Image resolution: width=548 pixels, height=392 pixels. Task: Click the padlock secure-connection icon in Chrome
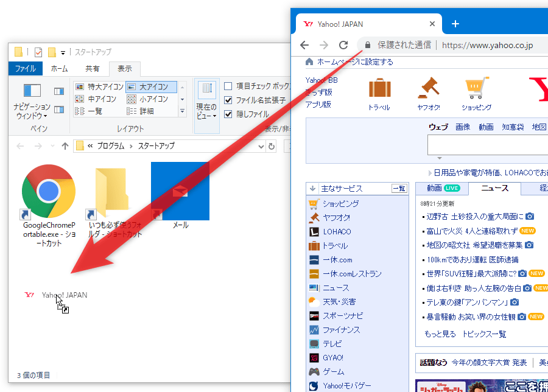(x=367, y=45)
